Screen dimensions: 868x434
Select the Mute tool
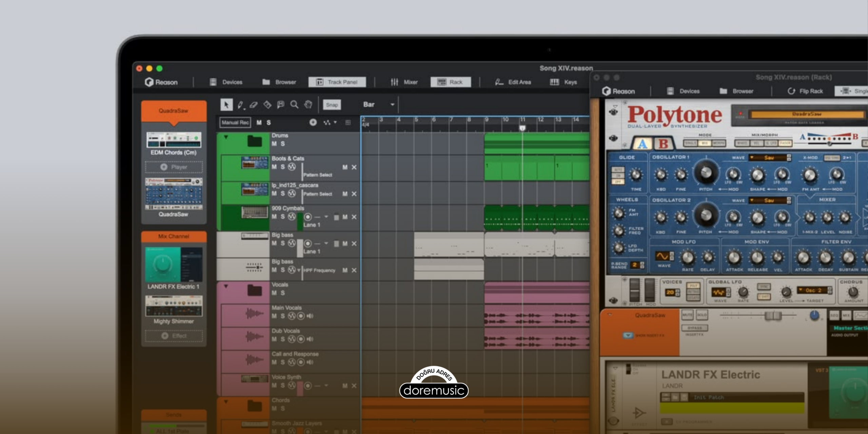(281, 105)
